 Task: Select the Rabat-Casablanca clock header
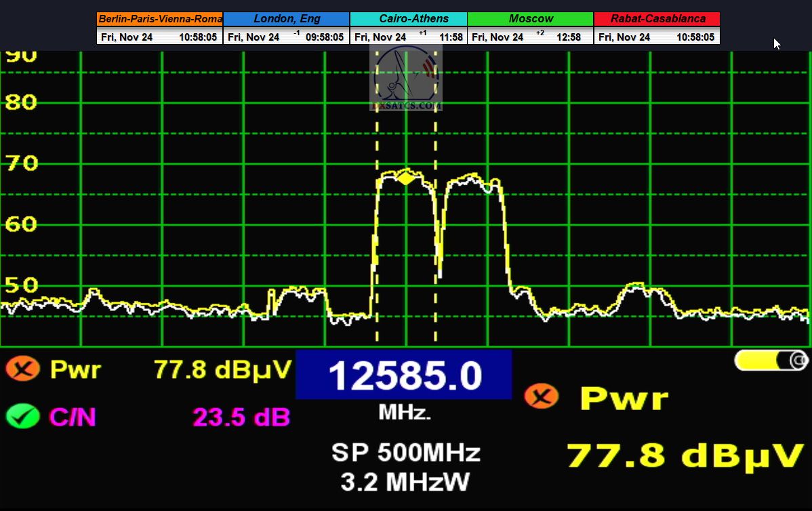click(x=656, y=19)
